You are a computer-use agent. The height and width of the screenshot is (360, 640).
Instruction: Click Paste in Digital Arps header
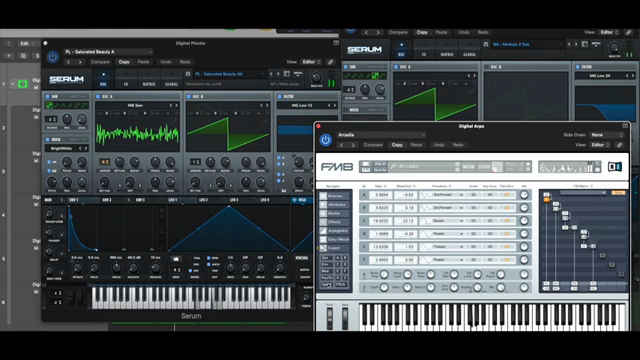click(416, 145)
